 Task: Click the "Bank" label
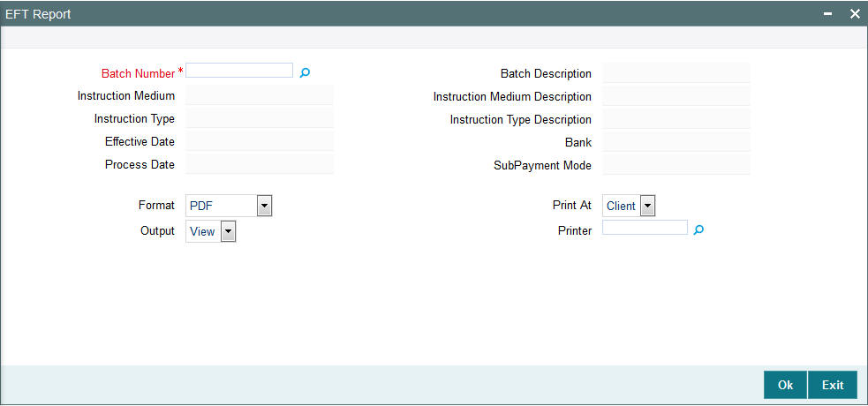click(578, 143)
